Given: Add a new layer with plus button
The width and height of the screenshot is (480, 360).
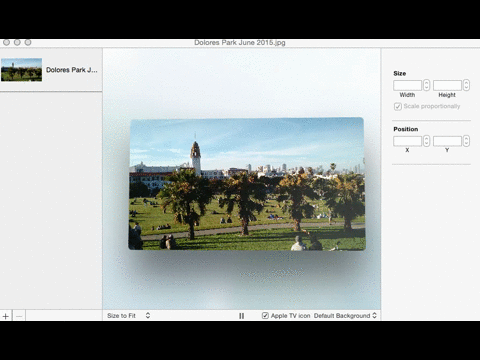Looking at the screenshot, I should point(6,316).
